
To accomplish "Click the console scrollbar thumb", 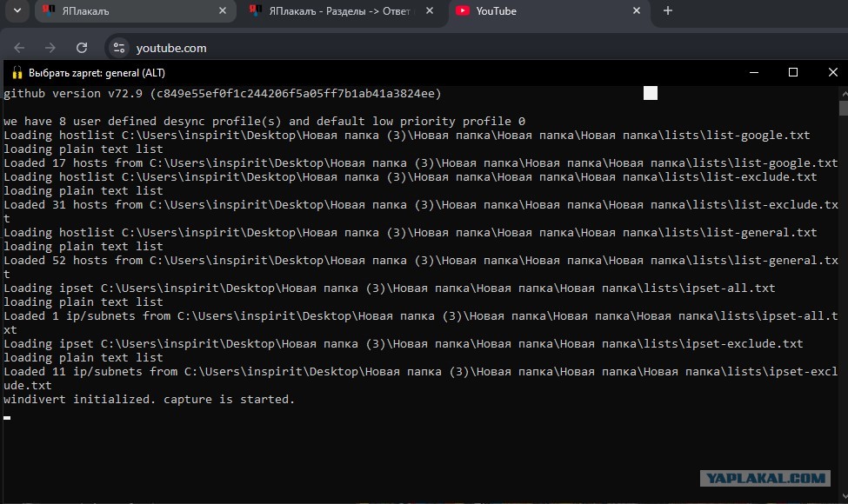I will click(844, 108).
